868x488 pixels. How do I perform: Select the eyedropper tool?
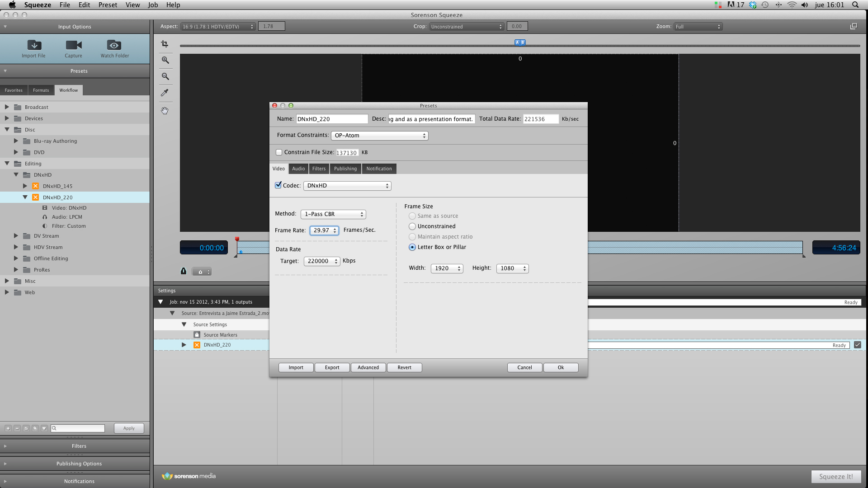[x=165, y=93]
